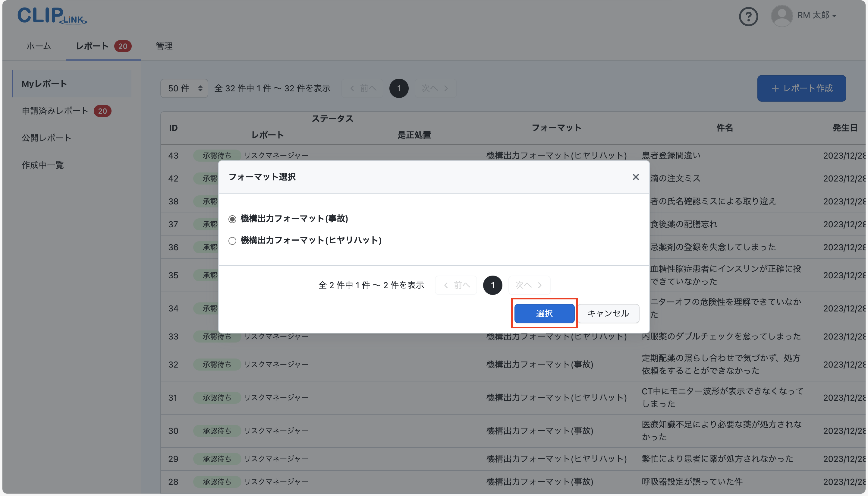
Task: Switch to the ホーム tab
Action: pyautogui.click(x=38, y=46)
